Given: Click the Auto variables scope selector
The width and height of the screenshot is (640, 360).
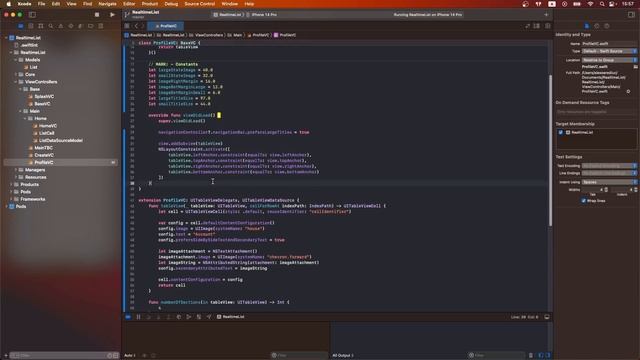Looking at the screenshot, I should 130,356.
